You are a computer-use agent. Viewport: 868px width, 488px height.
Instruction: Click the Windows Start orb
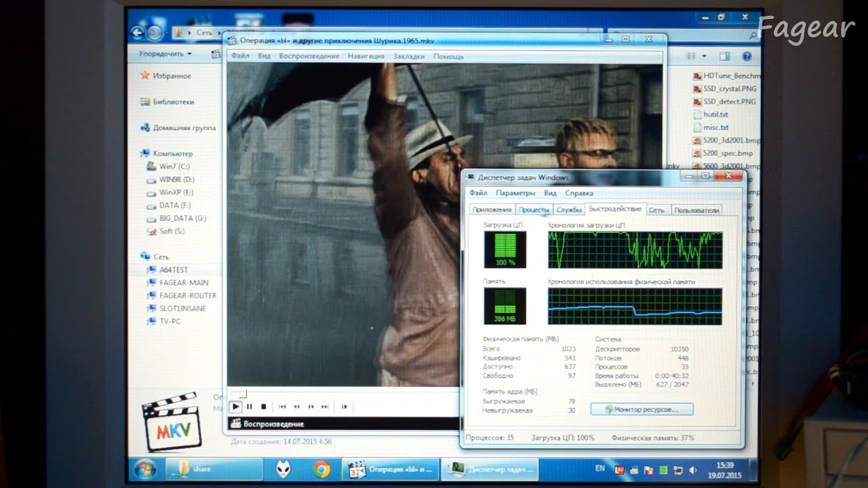(144, 469)
